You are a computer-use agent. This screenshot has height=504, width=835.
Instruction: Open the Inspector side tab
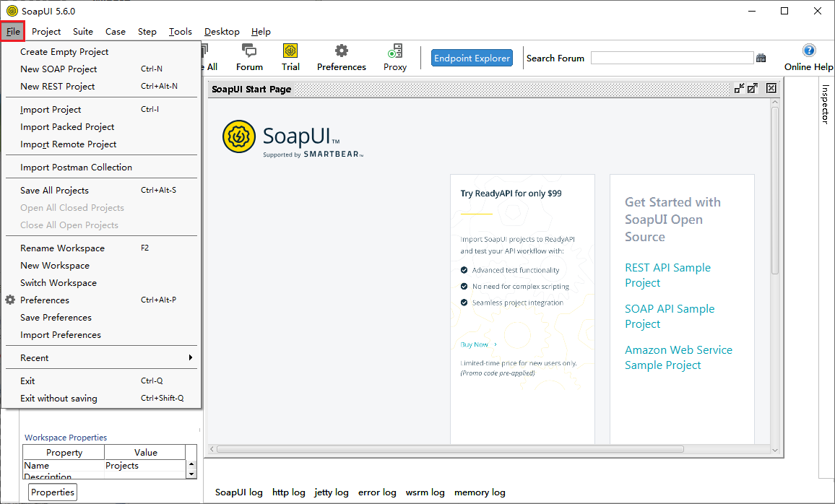(x=826, y=104)
